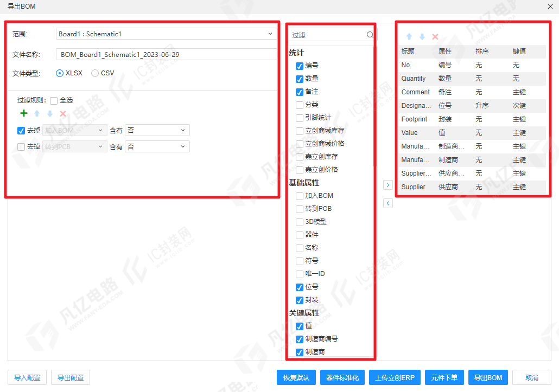Enable the 全选 checkbox for filter rules
Screen dimensions: 559x392
click(54, 101)
